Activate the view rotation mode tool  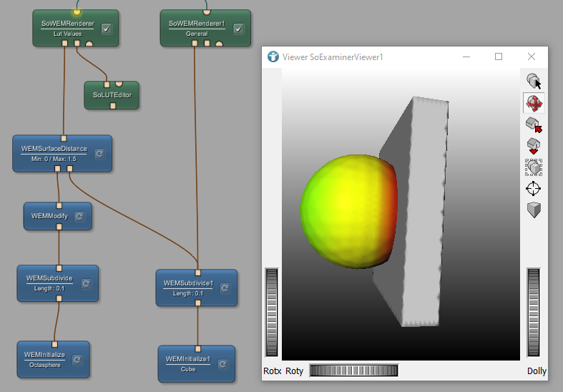pos(534,104)
